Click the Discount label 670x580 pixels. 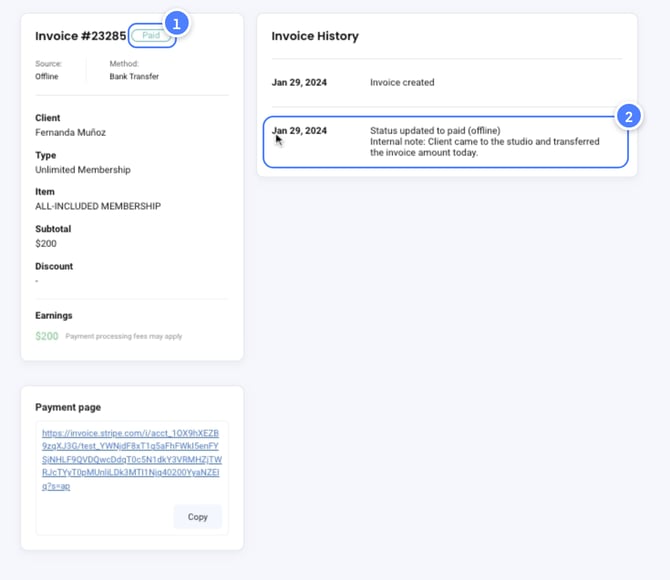[54, 266]
